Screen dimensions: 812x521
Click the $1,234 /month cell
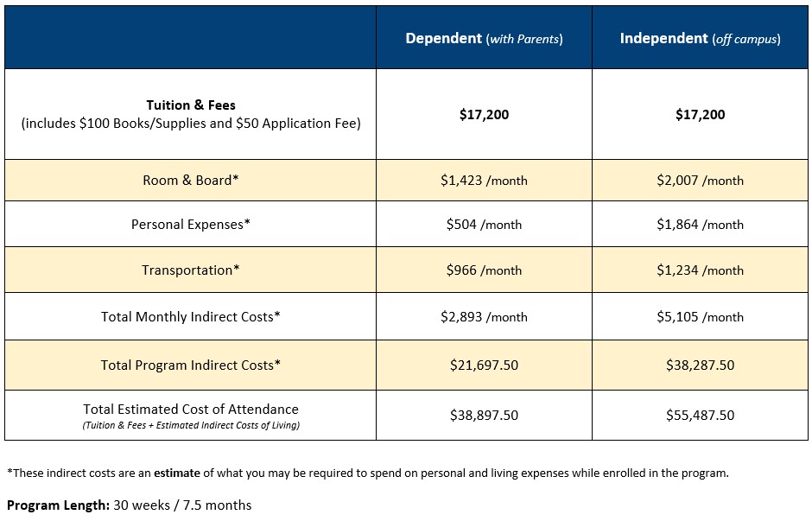[700, 270]
